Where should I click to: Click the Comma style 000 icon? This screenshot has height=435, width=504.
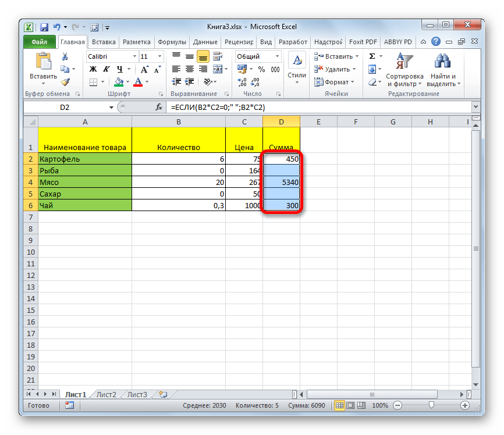pos(275,69)
